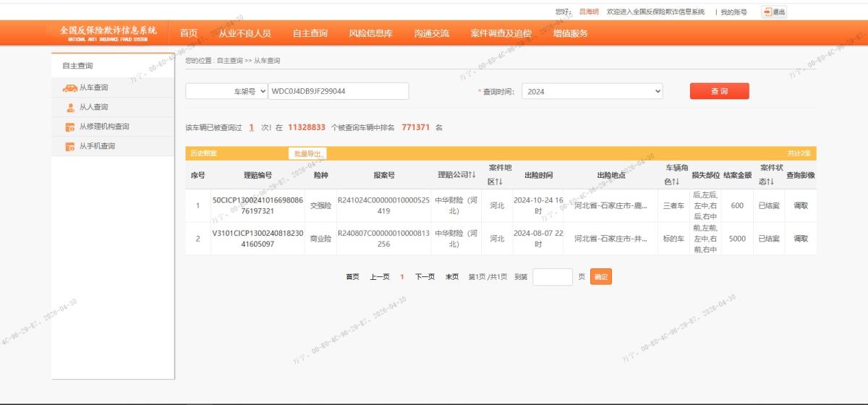868x405 pixels.
Task: Click 我的账号 link at top
Action: [x=734, y=12]
